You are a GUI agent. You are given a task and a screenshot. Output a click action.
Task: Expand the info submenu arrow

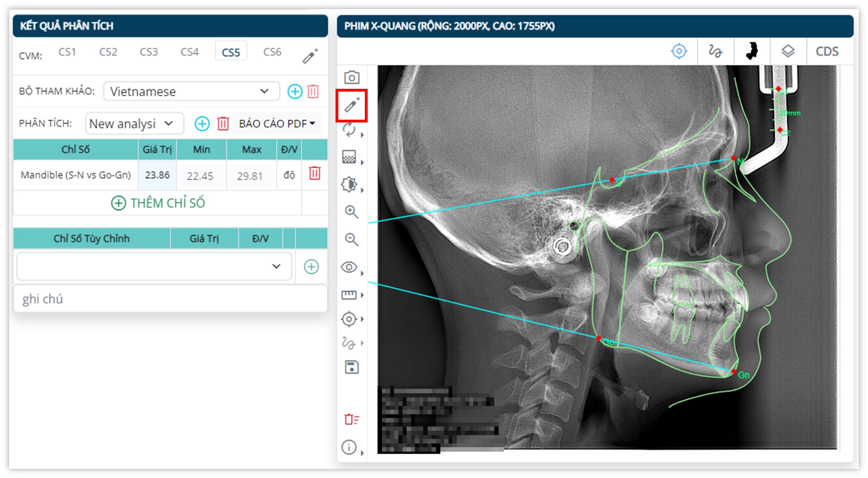(x=362, y=453)
